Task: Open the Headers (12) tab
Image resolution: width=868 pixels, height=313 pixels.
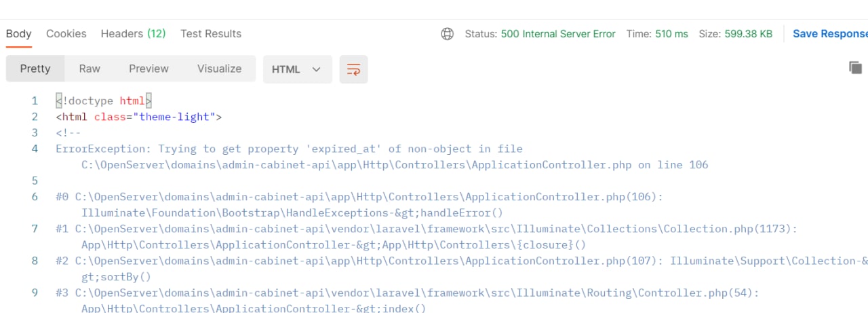Action: point(133,34)
